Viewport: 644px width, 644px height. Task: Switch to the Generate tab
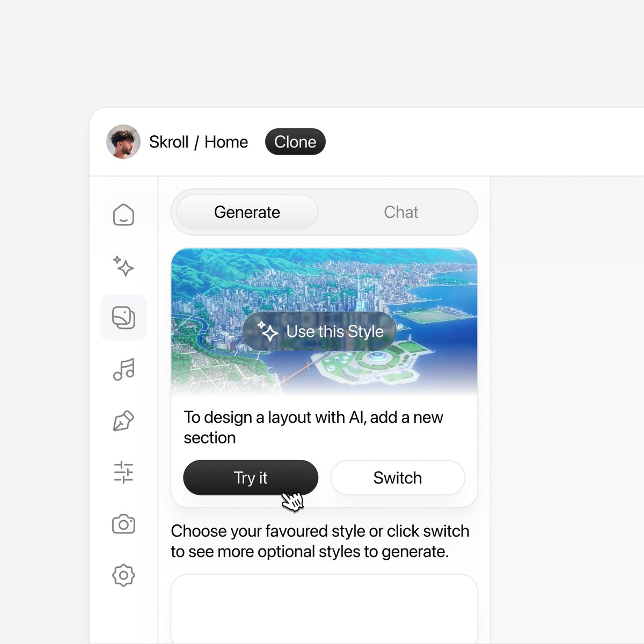(247, 212)
